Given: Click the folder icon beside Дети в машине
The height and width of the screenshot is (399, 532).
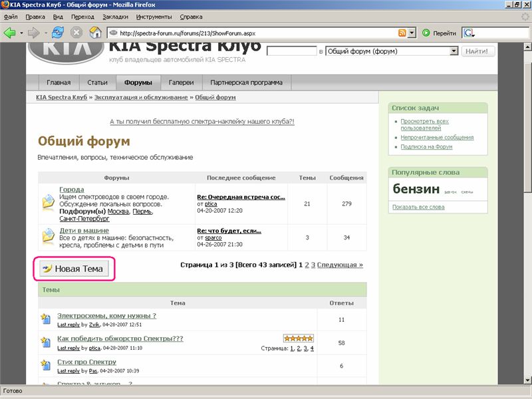Looking at the screenshot, I should pos(48,236).
